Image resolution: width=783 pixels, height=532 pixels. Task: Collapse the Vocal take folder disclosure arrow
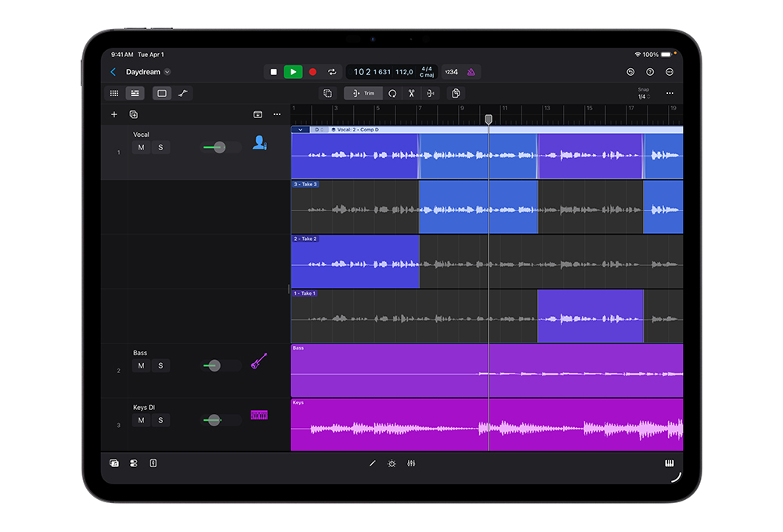point(298,129)
